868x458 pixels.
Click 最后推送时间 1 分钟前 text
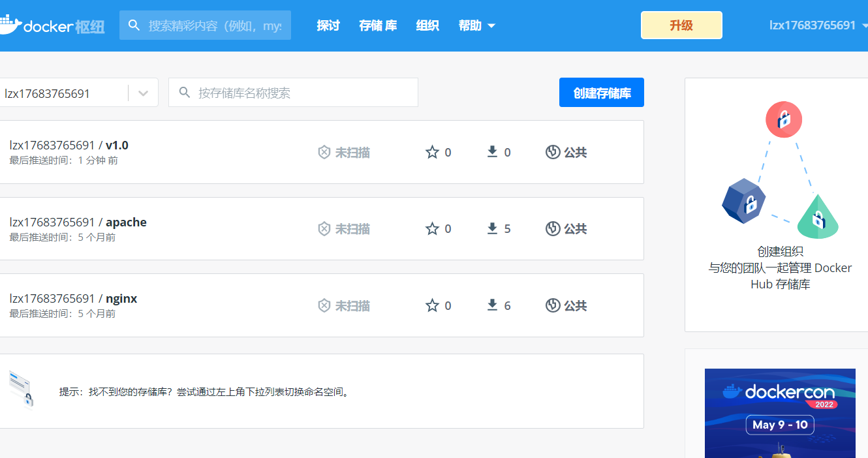(64, 160)
